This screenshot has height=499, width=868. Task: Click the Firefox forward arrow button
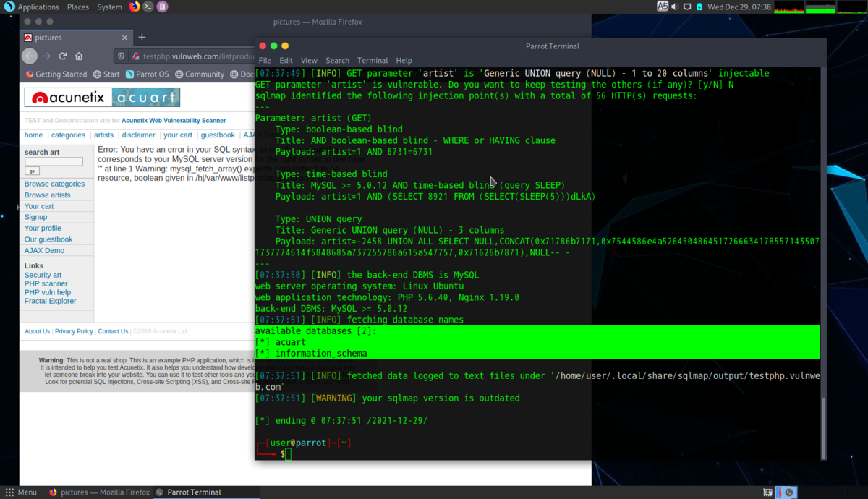point(46,56)
